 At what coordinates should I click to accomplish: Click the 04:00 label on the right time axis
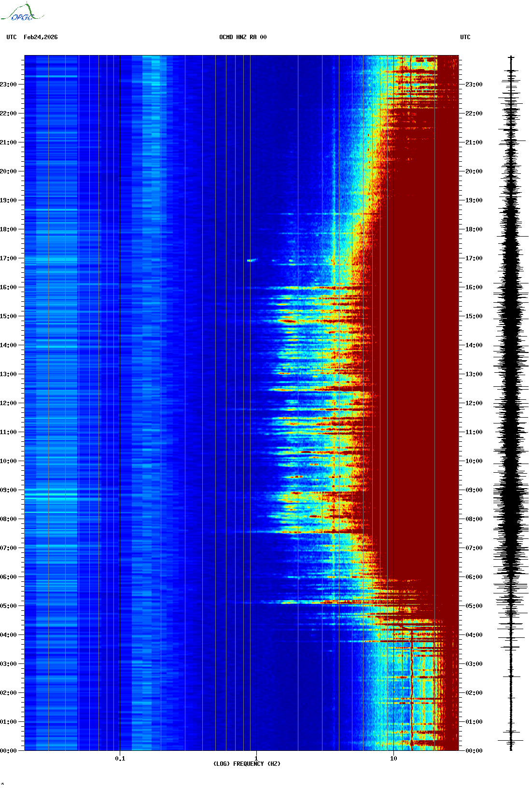[x=474, y=635]
